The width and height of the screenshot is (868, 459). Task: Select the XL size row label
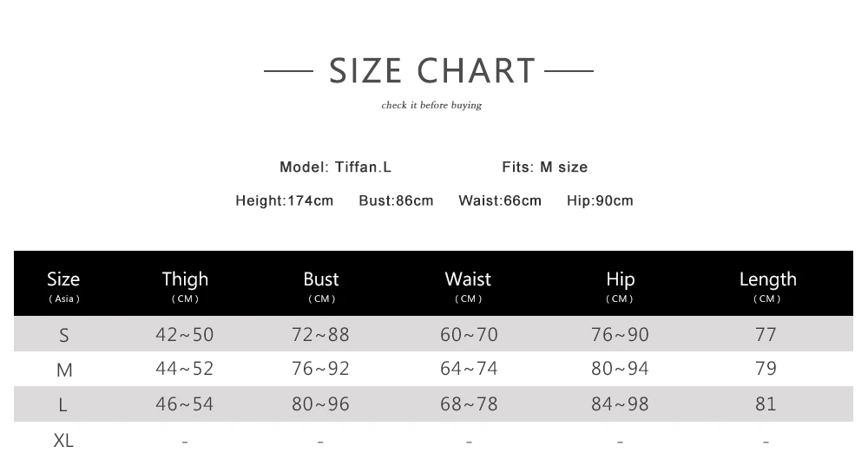click(x=64, y=441)
